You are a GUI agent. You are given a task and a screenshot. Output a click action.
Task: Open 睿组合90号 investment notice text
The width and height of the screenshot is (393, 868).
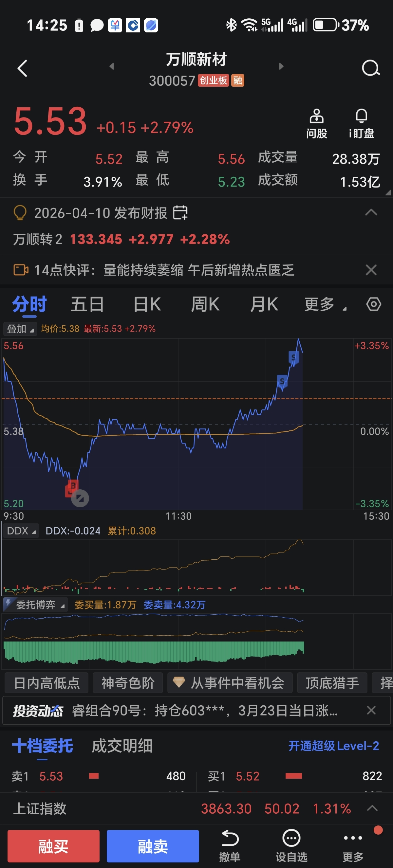pyautogui.click(x=205, y=710)
